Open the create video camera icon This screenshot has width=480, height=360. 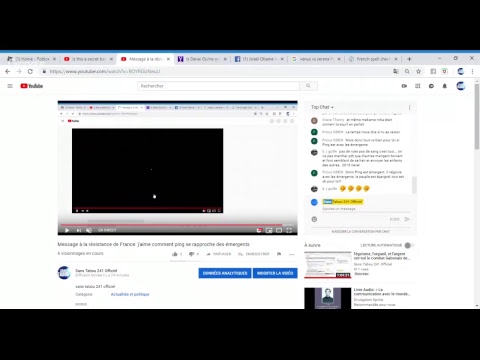(x=404, y=86)
